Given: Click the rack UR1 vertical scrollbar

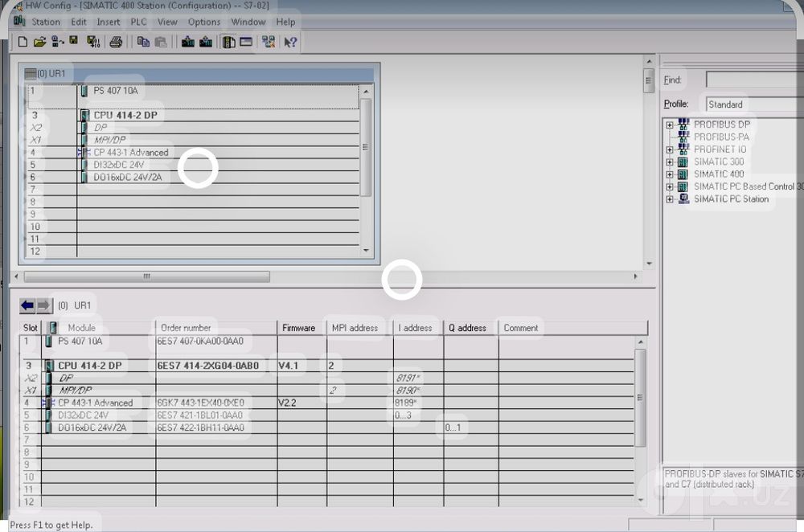Looking at the screenshot, I should (366, 170).
